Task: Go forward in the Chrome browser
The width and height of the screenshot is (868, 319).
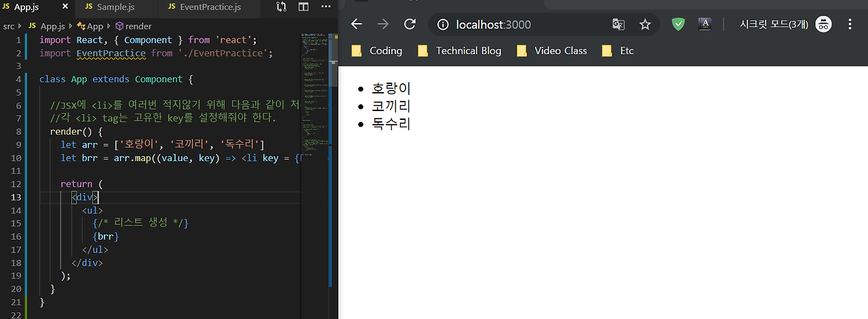Action: (383, 24)
